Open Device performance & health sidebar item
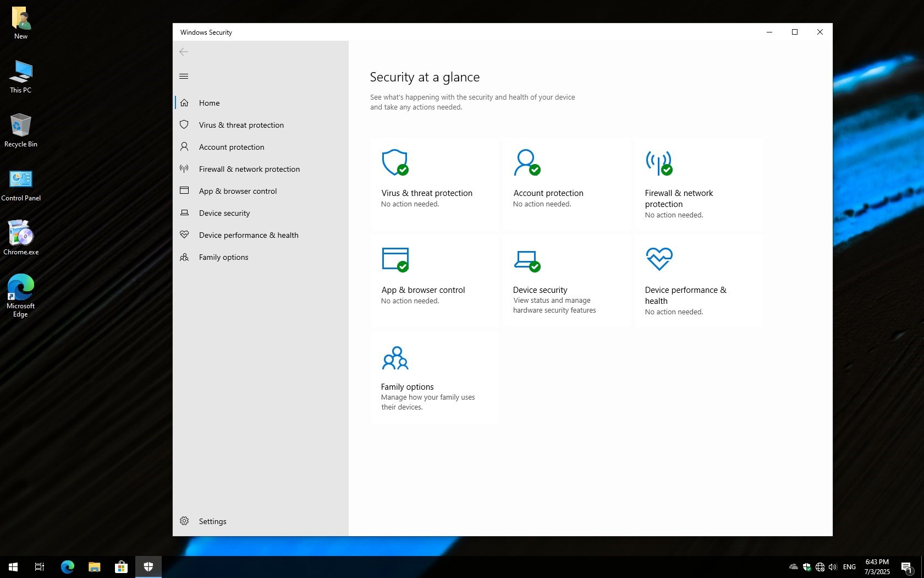Viewport: 924px width, 578px height. tap(248, 235)
